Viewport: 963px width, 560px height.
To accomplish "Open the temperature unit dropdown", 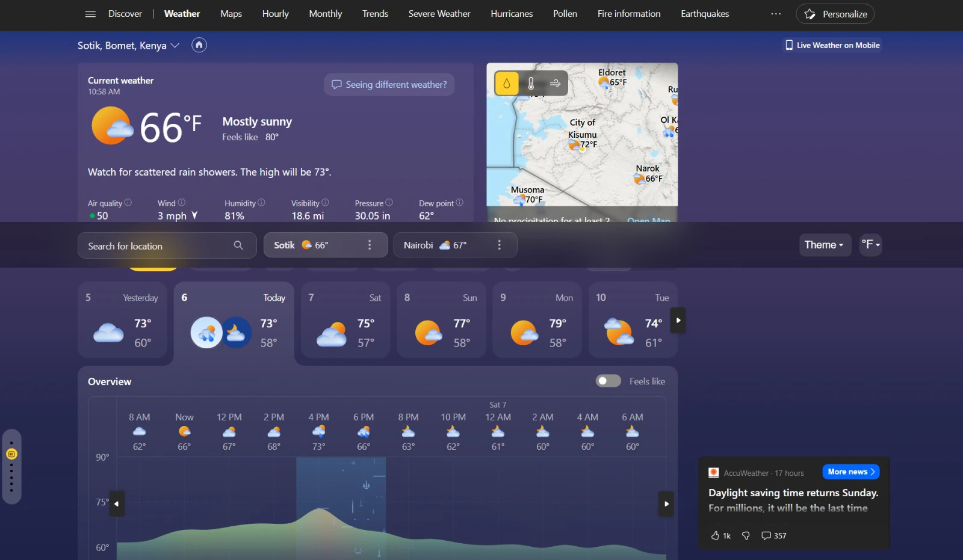I will click(x=870, y=245).
